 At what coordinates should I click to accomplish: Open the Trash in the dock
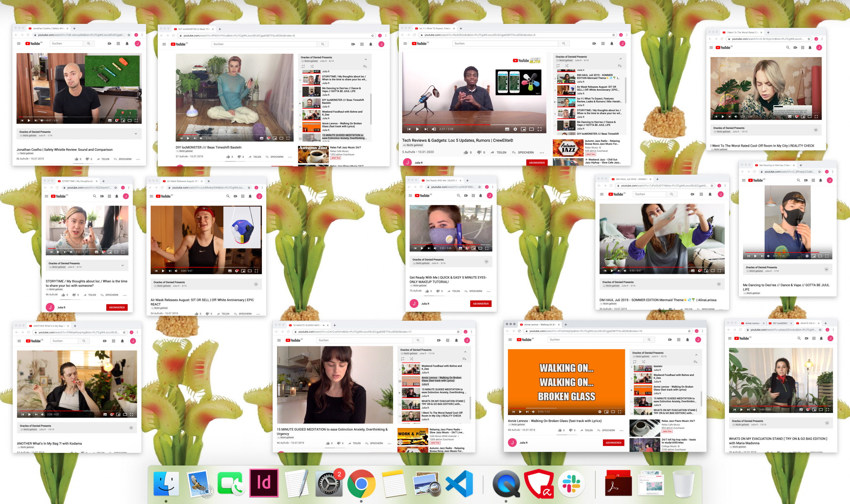(x=683, y=484)
